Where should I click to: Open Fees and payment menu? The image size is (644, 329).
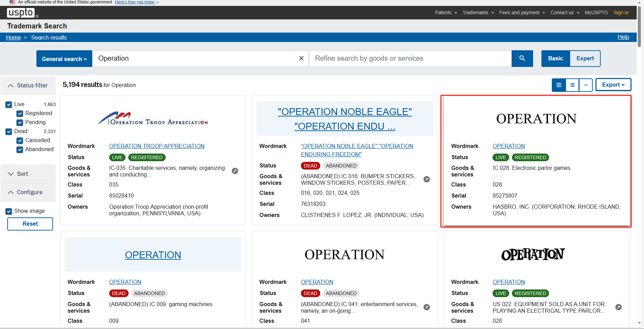point(522,12)
